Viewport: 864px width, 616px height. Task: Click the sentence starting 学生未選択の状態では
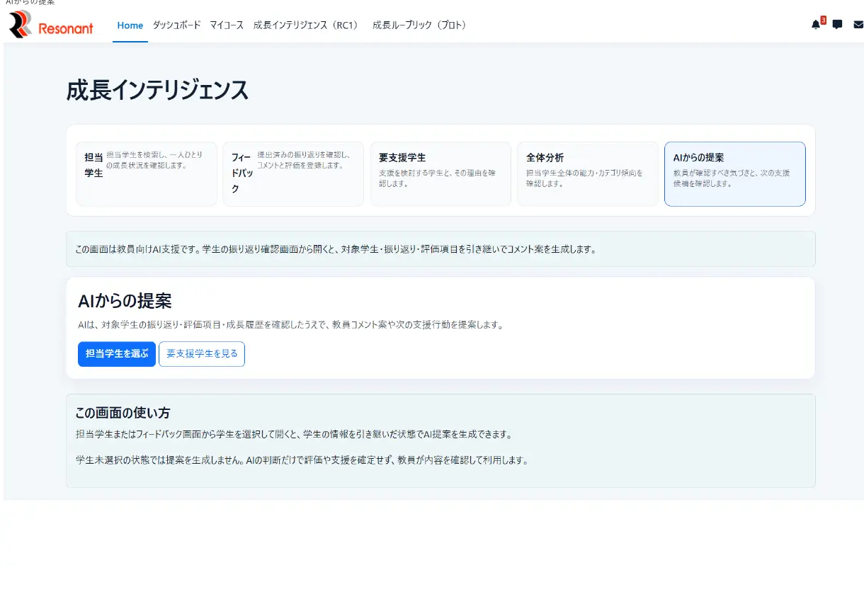click(x=302, y=460)
